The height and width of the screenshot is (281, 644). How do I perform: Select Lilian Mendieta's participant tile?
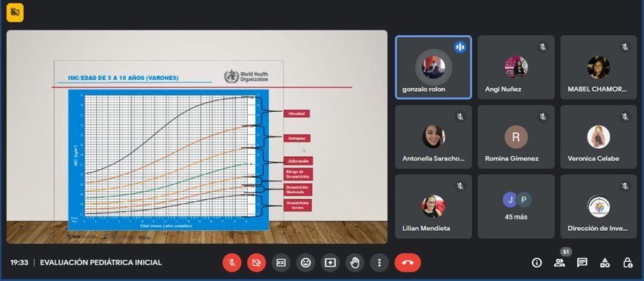click(x=433, y=206)
